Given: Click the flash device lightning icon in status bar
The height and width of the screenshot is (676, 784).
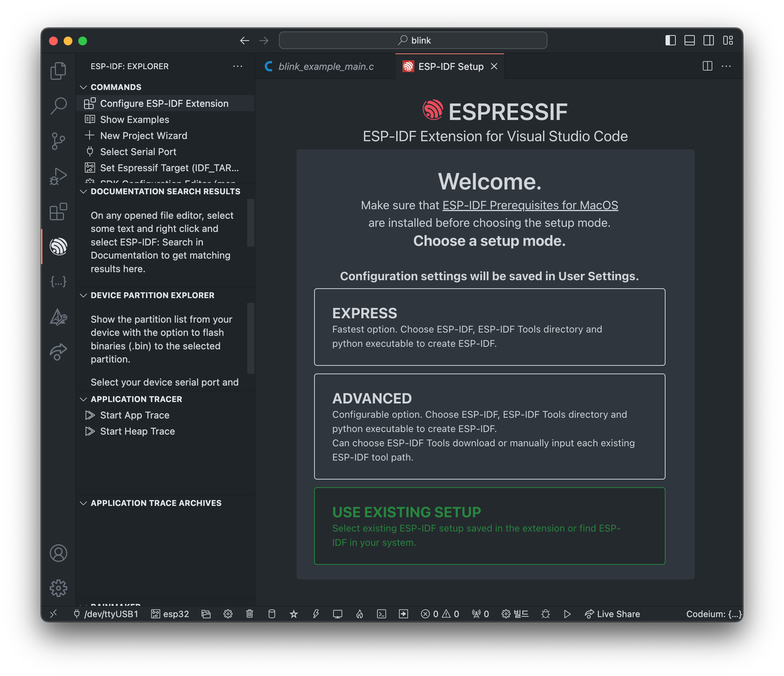Looking at the screenshot, I should [316, 614].
